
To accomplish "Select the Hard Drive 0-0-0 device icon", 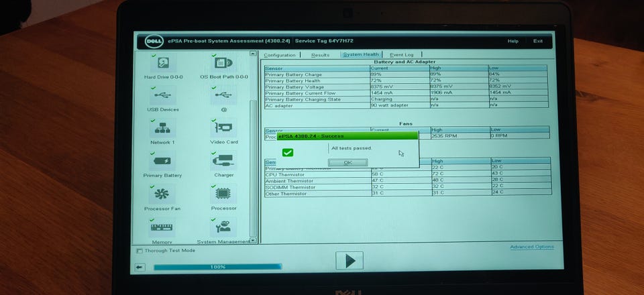I will tap(163, 63).
